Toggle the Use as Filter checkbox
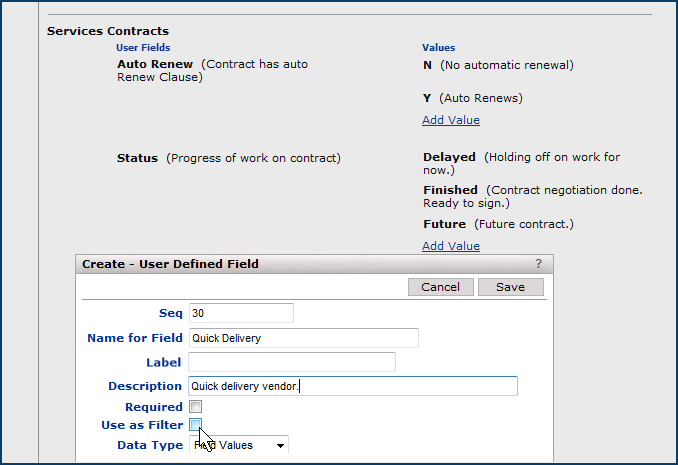 point(196,425)
